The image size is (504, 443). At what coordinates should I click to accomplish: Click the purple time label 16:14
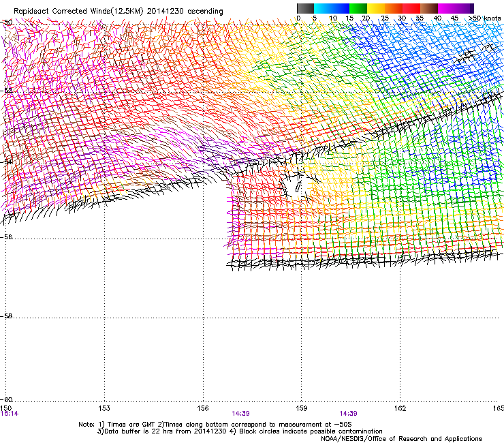click(x=10, y=414)
